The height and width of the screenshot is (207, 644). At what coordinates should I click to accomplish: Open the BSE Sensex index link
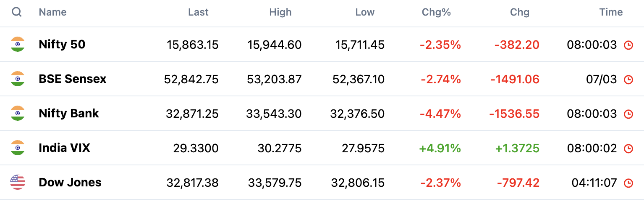pos(73,79)
